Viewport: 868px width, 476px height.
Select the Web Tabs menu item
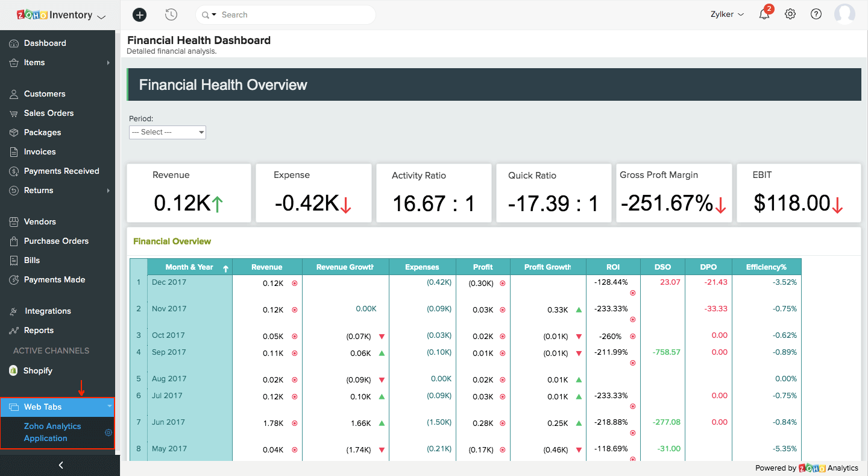[x=43, y=407]
